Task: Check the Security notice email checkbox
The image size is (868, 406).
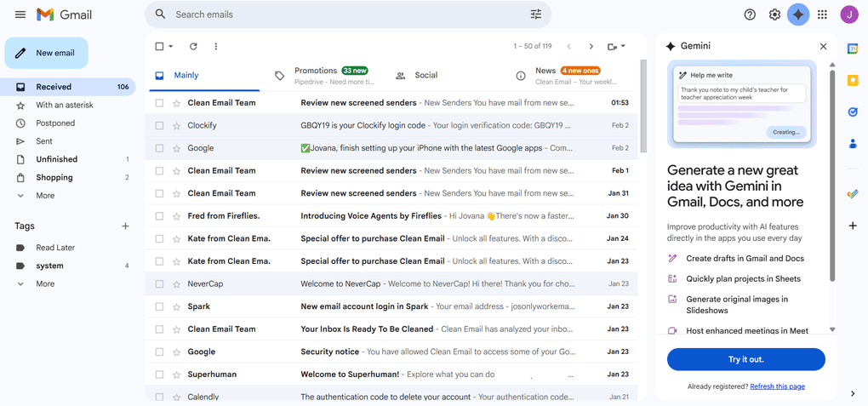Action: tap(159, 352)
